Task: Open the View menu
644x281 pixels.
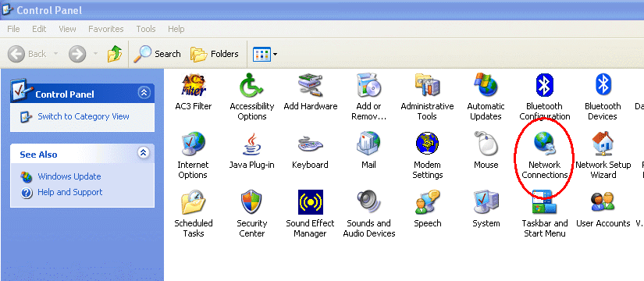Action: [x=67, y=29]
